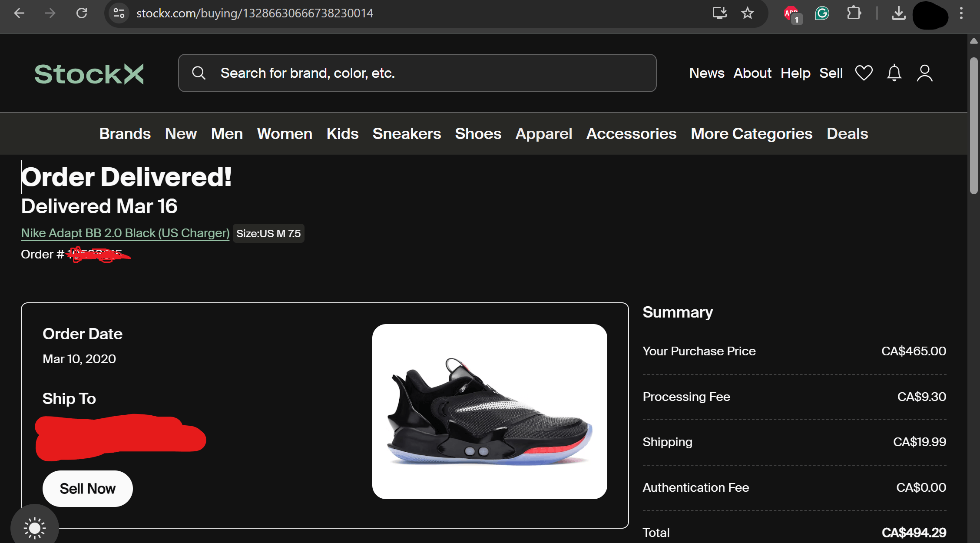This screenshot has height=543, width=980.
Task: Open the Women category menu
Action: coord(285,134)
